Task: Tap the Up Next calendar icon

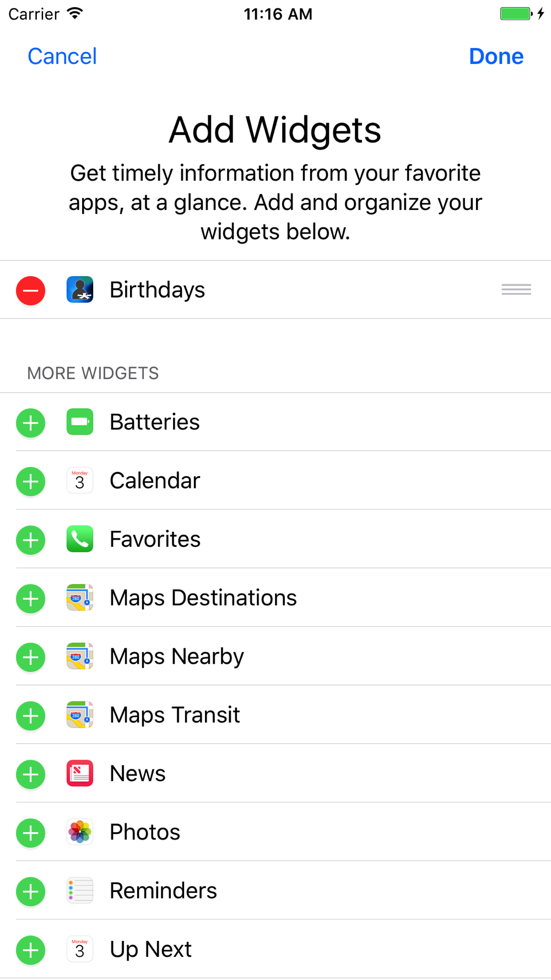Action: coord(80,949)
